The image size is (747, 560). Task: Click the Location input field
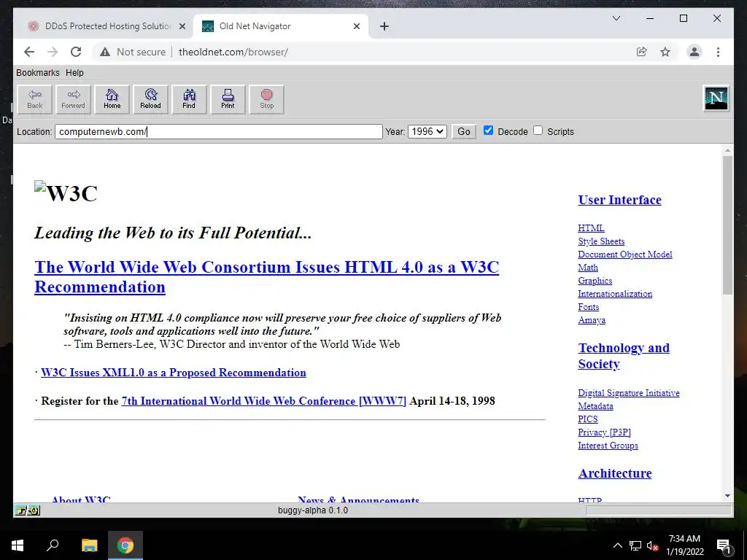pos(219,131)
